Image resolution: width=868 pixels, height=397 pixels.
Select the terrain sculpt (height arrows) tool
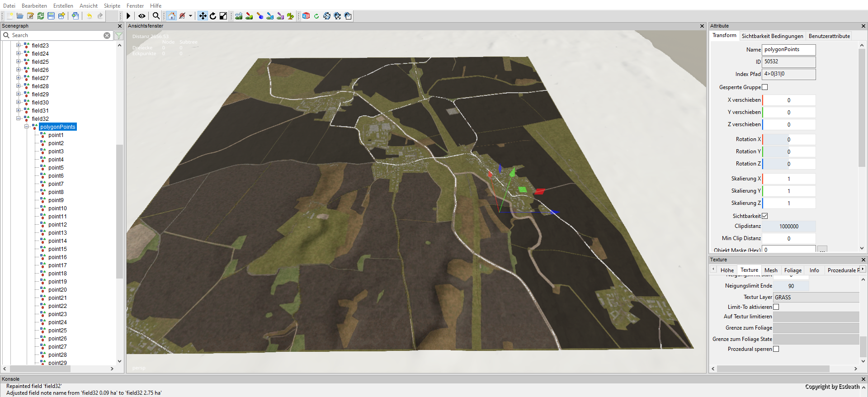(239, 16)
